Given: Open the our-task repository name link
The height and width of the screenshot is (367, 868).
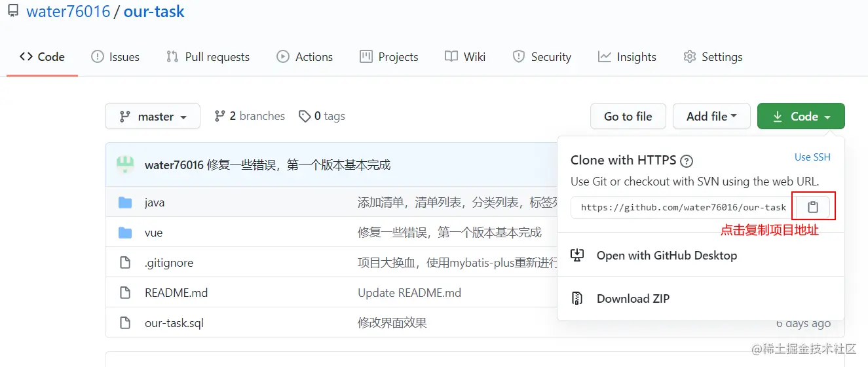Looking at the screenshot, I should (154, 11).
